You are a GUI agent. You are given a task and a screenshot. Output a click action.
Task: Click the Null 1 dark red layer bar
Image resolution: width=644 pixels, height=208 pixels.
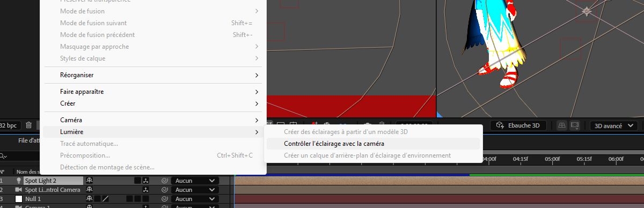(439, 199)
